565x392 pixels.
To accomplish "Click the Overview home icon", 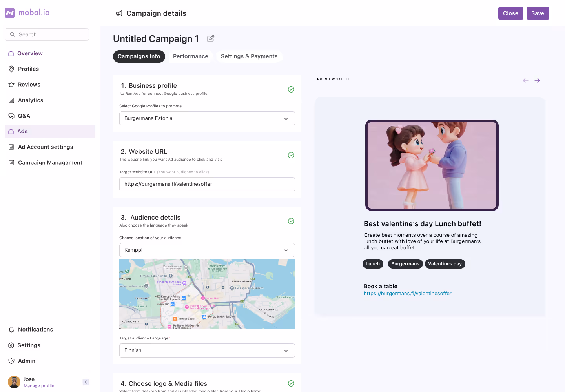I will pyautogui.click(x=11, y=53).
